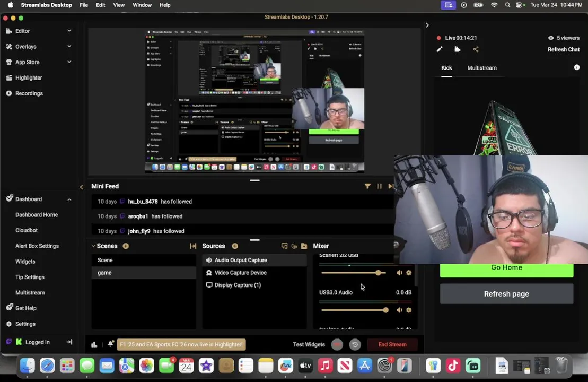Switch to the Kick chat tab
Viewport: 588px width, 382px height.
pyautogui.click(x=446, y=68)
